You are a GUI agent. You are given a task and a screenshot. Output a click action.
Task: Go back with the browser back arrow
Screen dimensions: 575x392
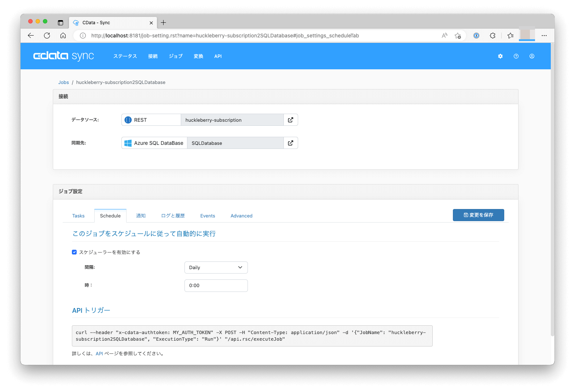pos(31,36)
